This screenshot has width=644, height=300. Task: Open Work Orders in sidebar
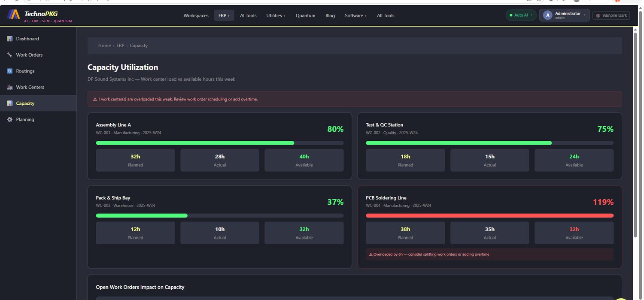tap(38, 55)
